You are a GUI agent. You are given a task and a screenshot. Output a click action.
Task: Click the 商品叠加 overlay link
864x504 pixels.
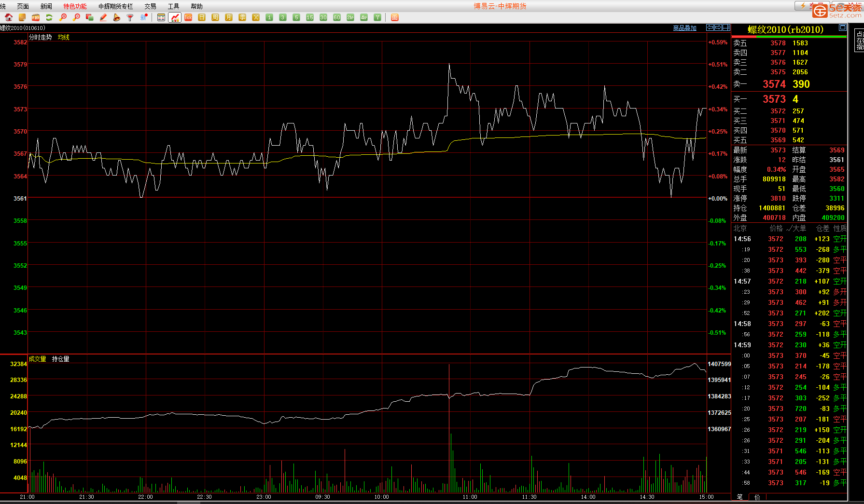(x=685, y=28)
